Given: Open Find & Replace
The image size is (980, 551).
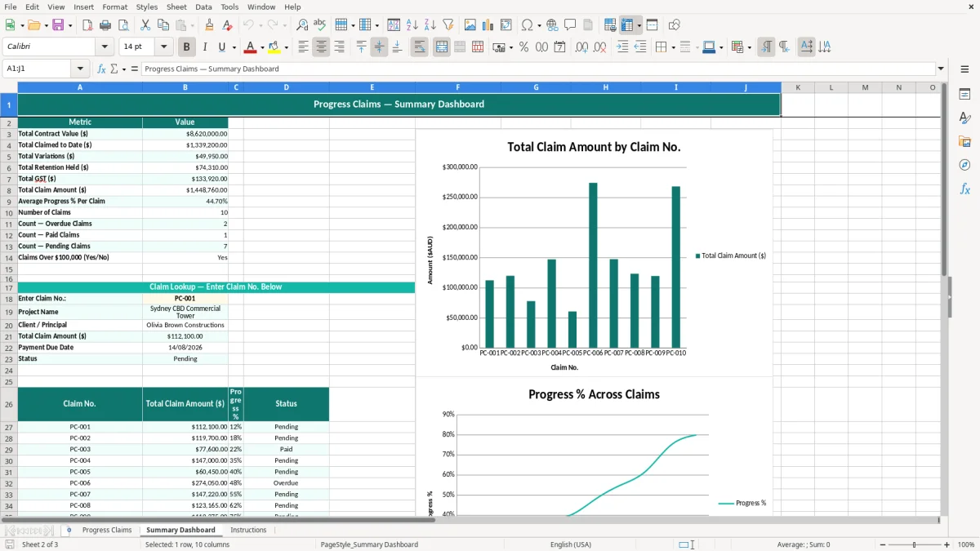Looking at the screenshot, I should pos(302,25).
